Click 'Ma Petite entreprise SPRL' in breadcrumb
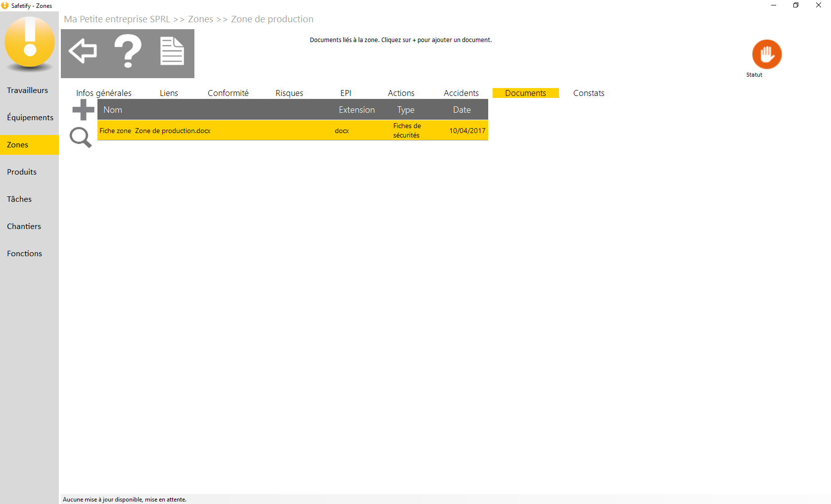The width and height of the screenshot is (831, 504). click(117, 19)
